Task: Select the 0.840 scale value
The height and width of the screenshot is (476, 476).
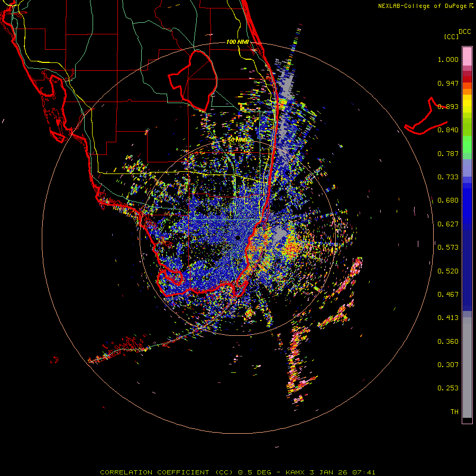Action: [x=448, y=130]
